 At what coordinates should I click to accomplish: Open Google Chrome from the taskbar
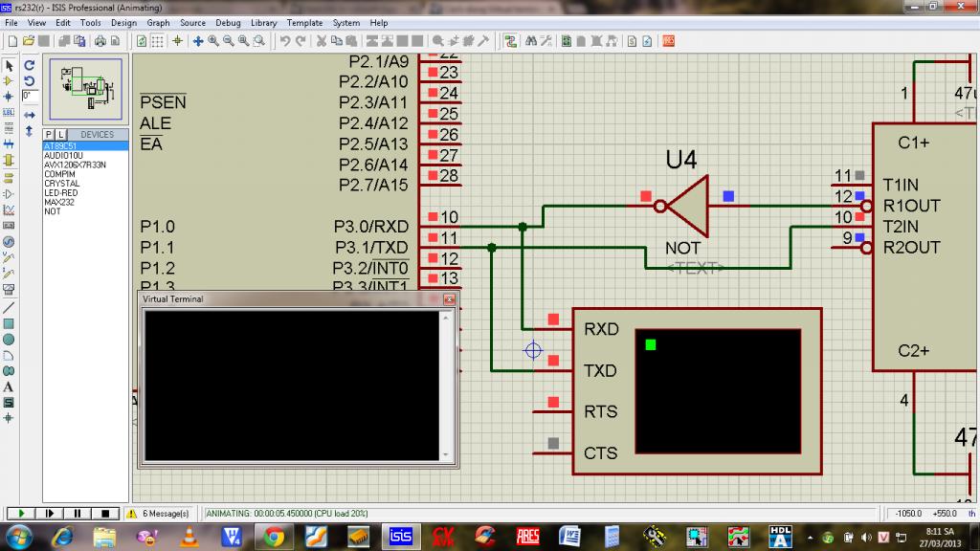pos(273,537)
